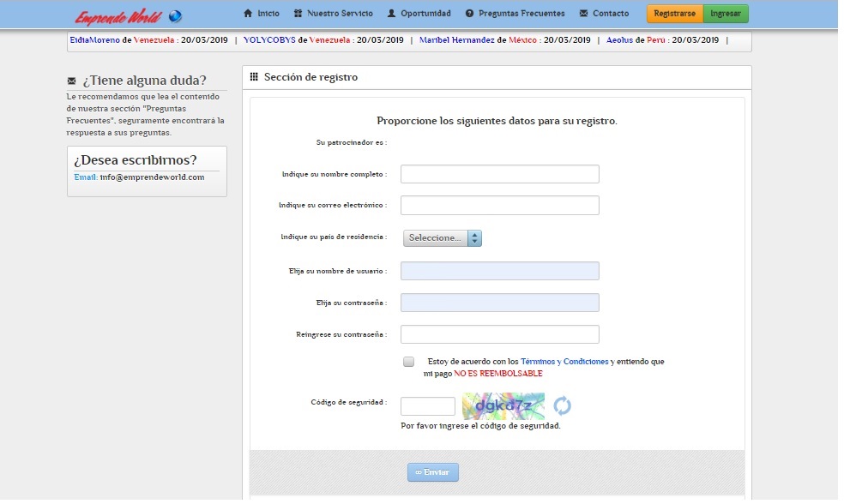Image resolution: width=844 pixels, height=504 pixels.
Task: Focus the email address input field
Action: click(x=499, y=206)
